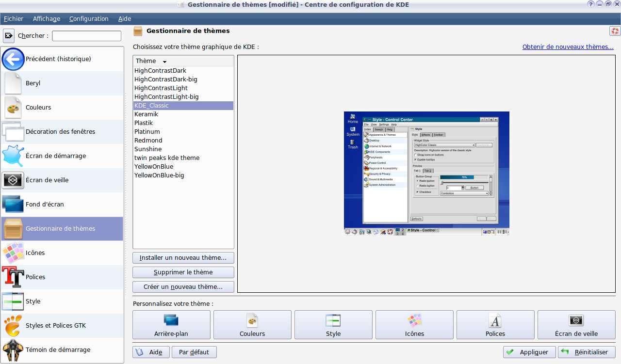
Task: Open the Couleurs palette icon in sidebar
Action: click(13, 107)
